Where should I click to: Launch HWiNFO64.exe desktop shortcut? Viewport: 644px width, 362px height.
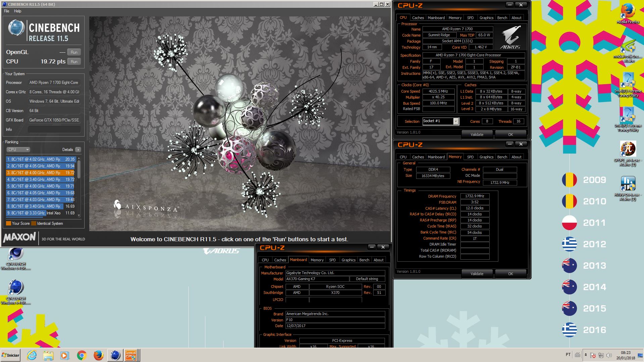coord(628,188)
